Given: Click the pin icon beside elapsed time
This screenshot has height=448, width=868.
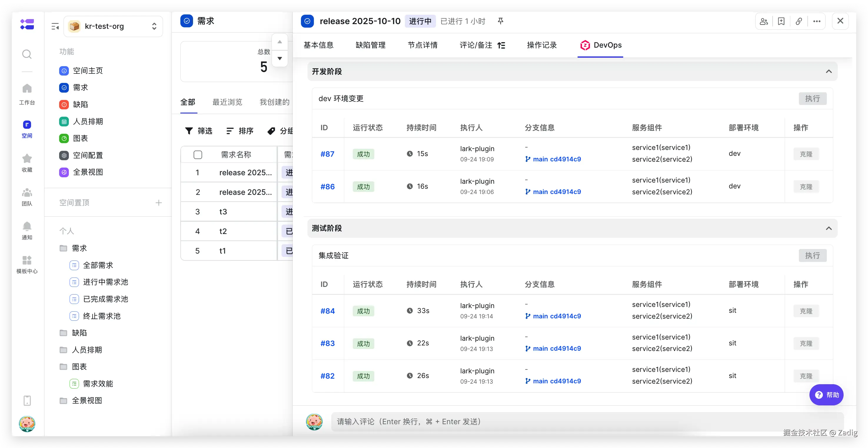Looking at the screenshot, I should coord(500,21).
